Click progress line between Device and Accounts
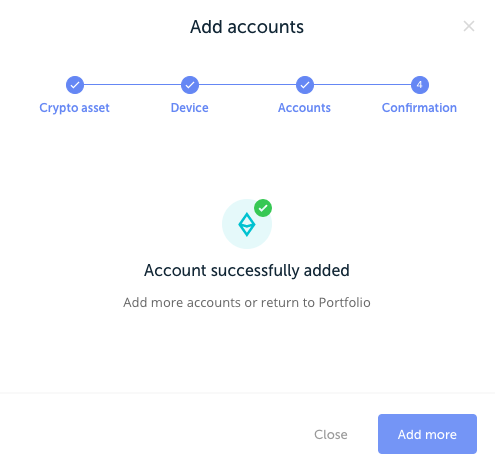Image resolution: width=495 pixels, height=471 pixels. pyautogui.click(x=247, y=85)
